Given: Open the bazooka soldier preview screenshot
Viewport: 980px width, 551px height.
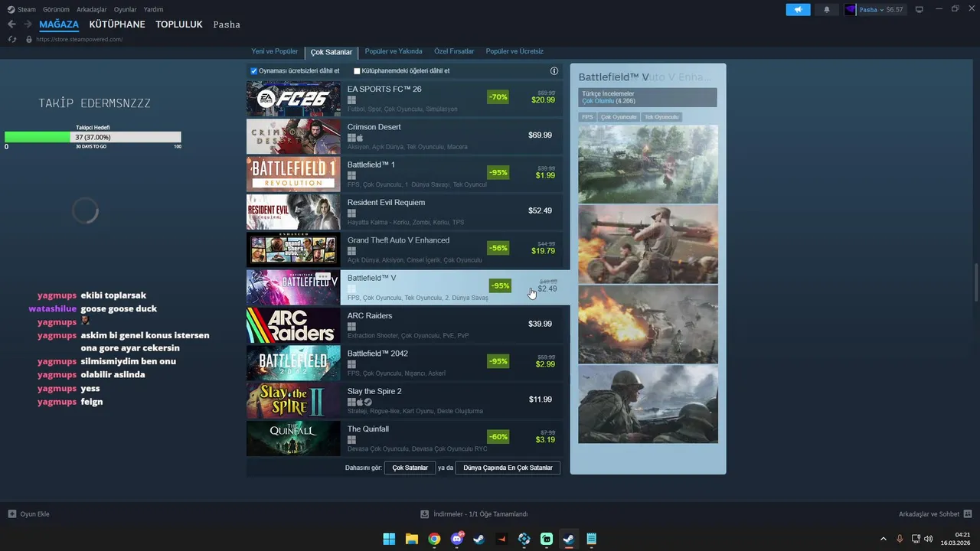Looking at the screenshot, I should tap(648, 244).
